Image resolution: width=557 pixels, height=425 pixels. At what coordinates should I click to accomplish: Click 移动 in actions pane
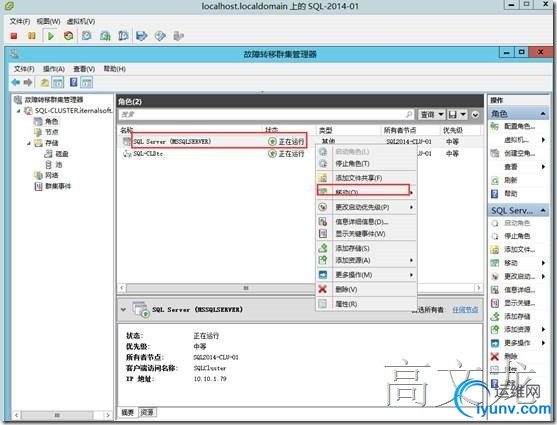(x=511, y=263)
